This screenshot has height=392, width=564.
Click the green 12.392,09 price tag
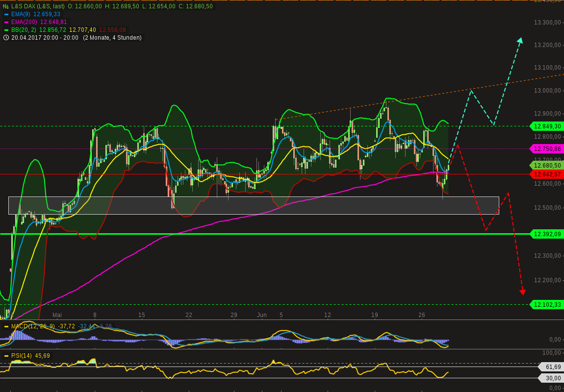pos(547,234)
